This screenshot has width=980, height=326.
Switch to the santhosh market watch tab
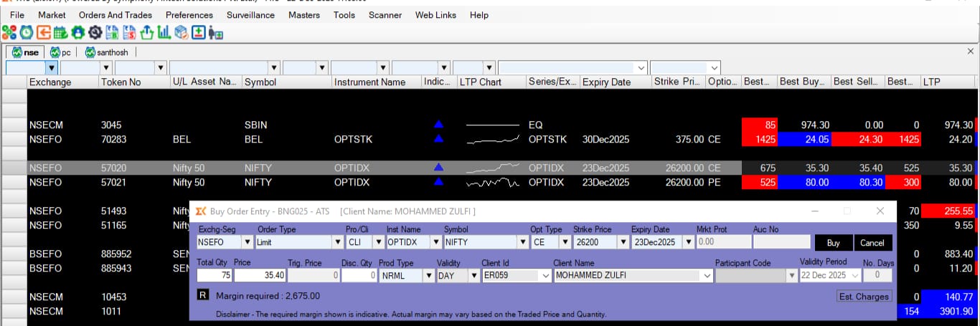[x=107, y=52]
